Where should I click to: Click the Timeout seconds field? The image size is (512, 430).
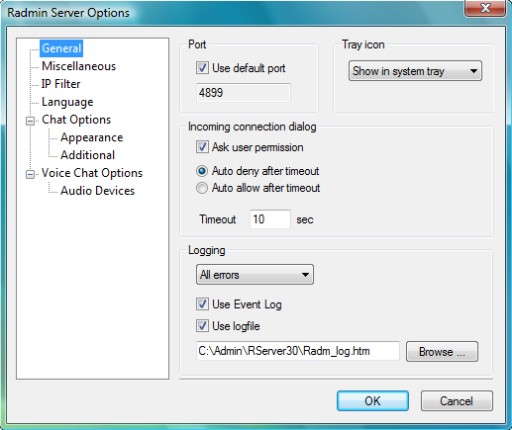[270, 219]
